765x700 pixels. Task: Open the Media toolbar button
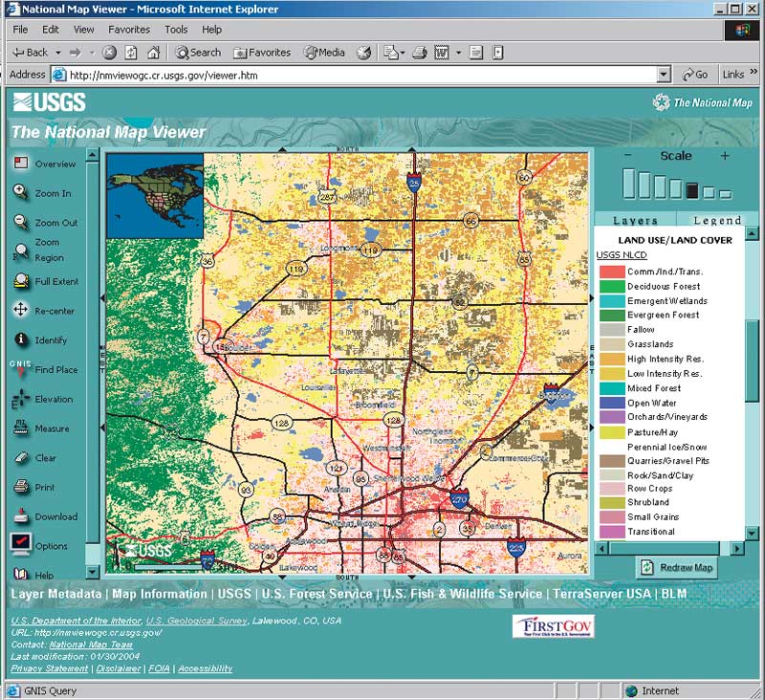point(324,53)
